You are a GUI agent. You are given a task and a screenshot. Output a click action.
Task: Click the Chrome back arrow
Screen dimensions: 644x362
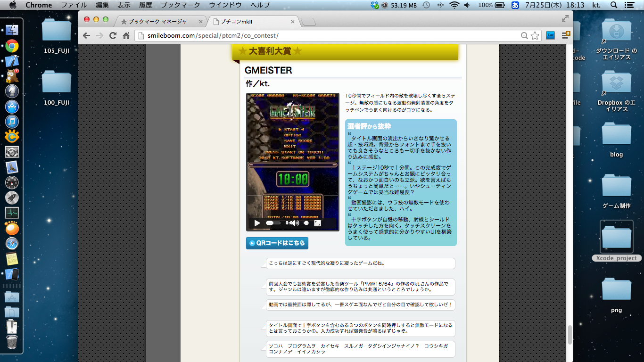(x=86, y=35)
